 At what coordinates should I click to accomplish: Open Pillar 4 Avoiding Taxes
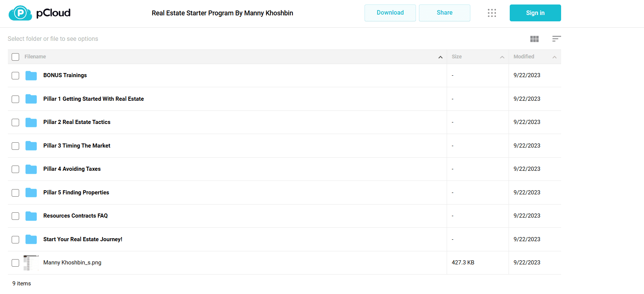tap(72, 169)
